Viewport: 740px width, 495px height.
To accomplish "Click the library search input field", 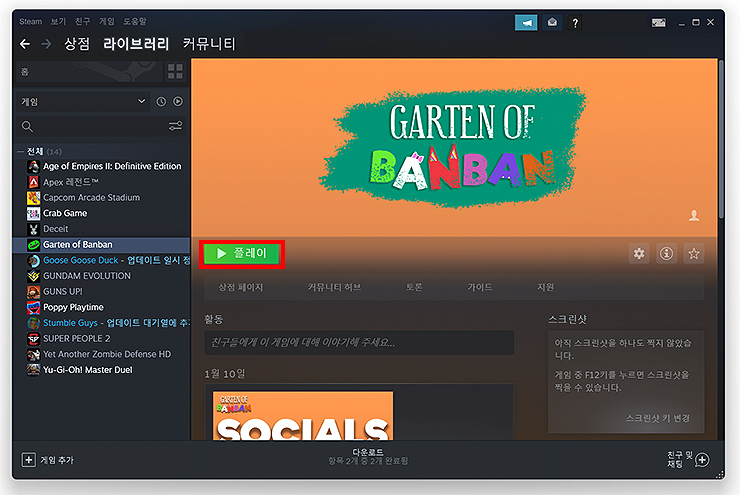I will click(101, 126).
